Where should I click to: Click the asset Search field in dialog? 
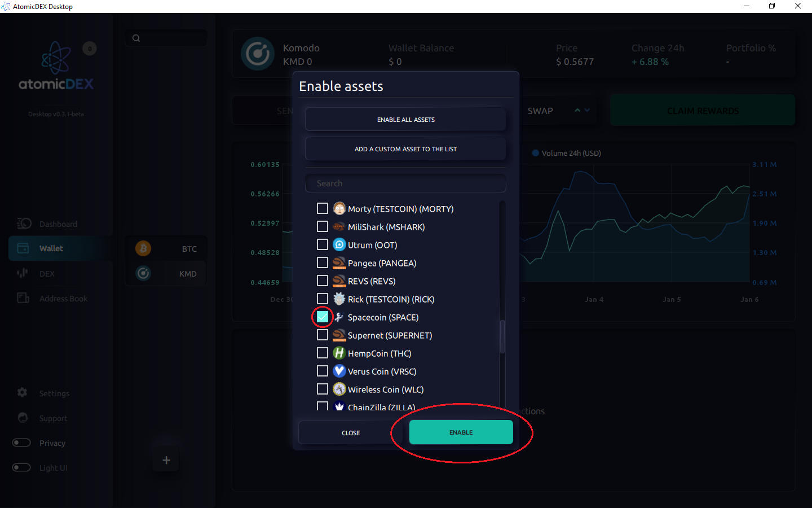(x=405, y=183)
